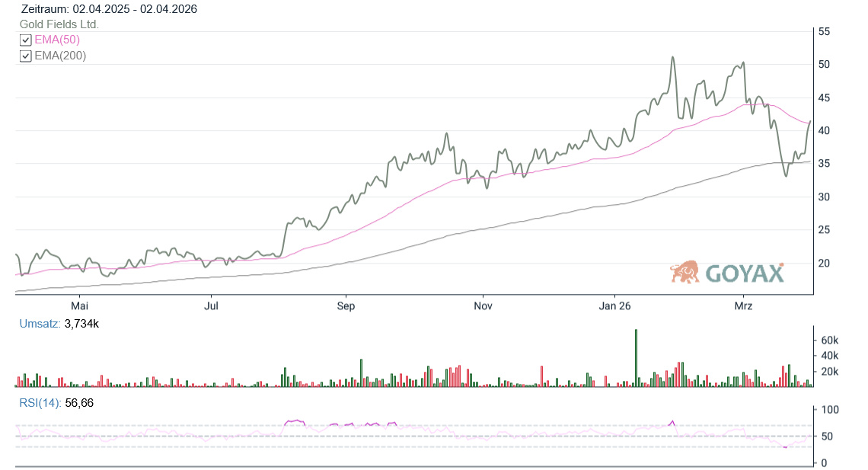The width and height of the screenshot is (868, 470).
Task: Click the GOYAX watermark text
Action: click(744, 273)
